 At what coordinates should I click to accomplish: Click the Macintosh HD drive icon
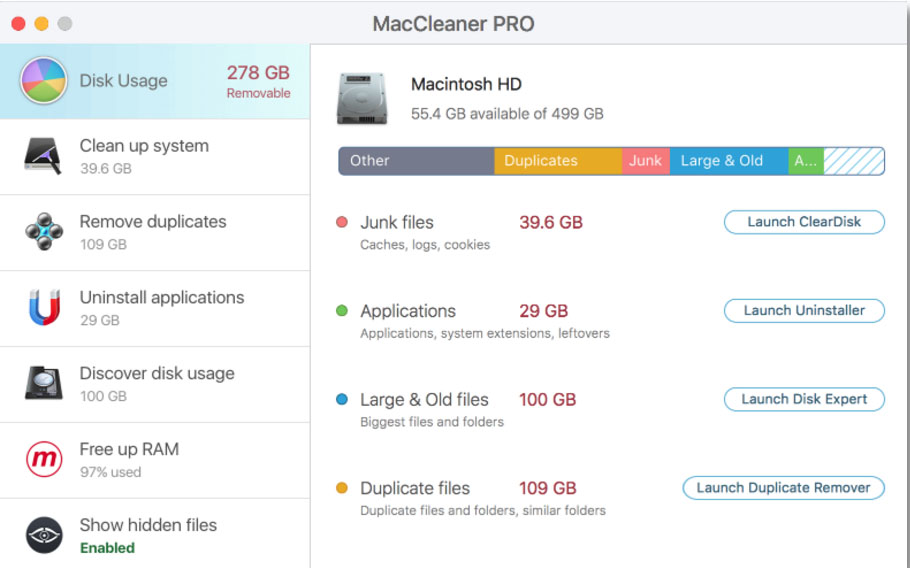click(x=362, y=98)
